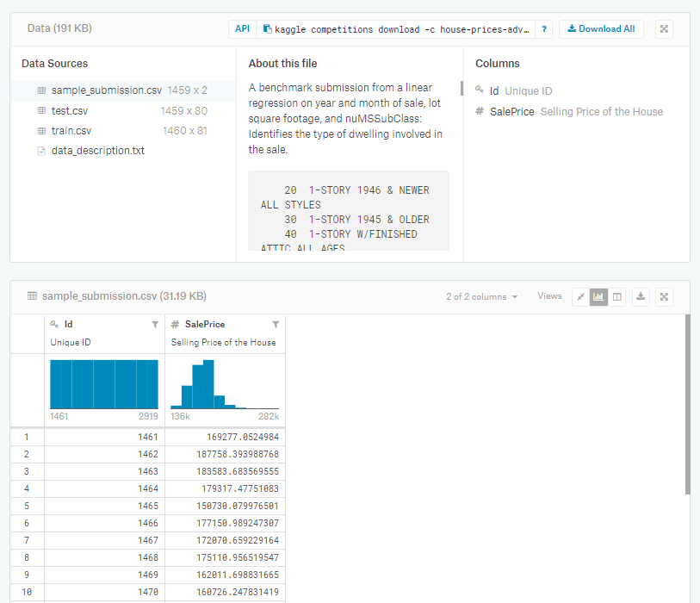
Task: Click document icon beside data_description.txt
Action: [x=41, y=151]
